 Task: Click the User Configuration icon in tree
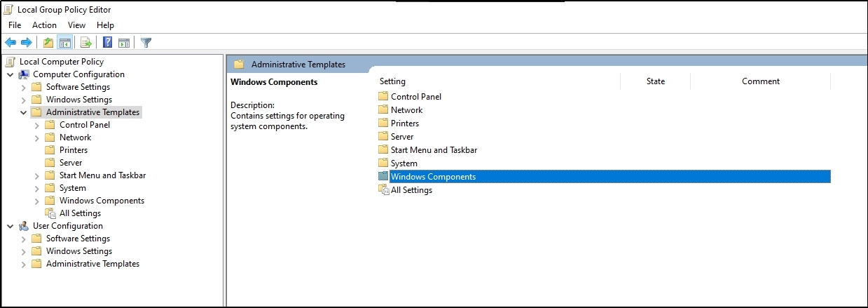pyautogui.click(x=24, y=226)
